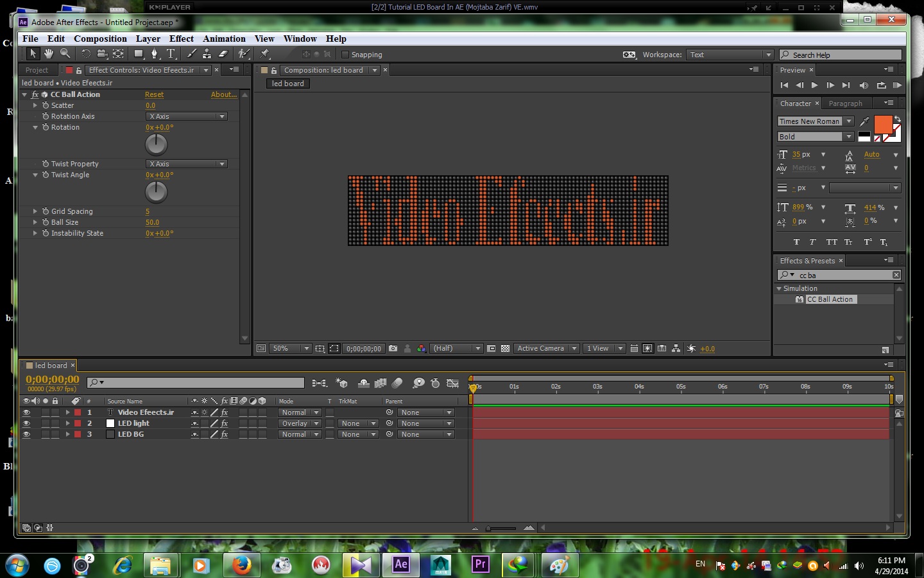Open the Layer menu
The width and height of the screenshot is (924, 578).
148,39
